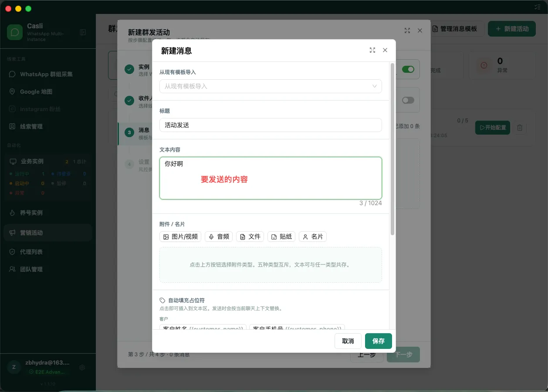Click the attachment drop zone hint area
This screenshot has width=548, height=392.
(x=271, y=265)
